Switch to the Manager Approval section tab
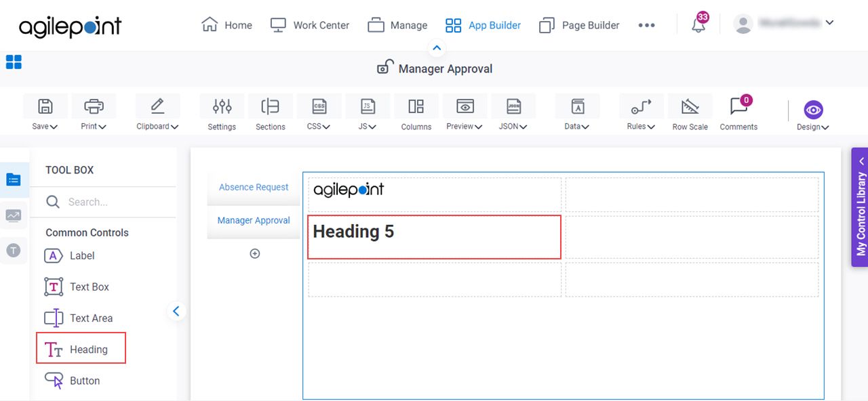Image resolution: width=868 pixels, height=401 pixels. pyautogui.click(x=254, y=221)
